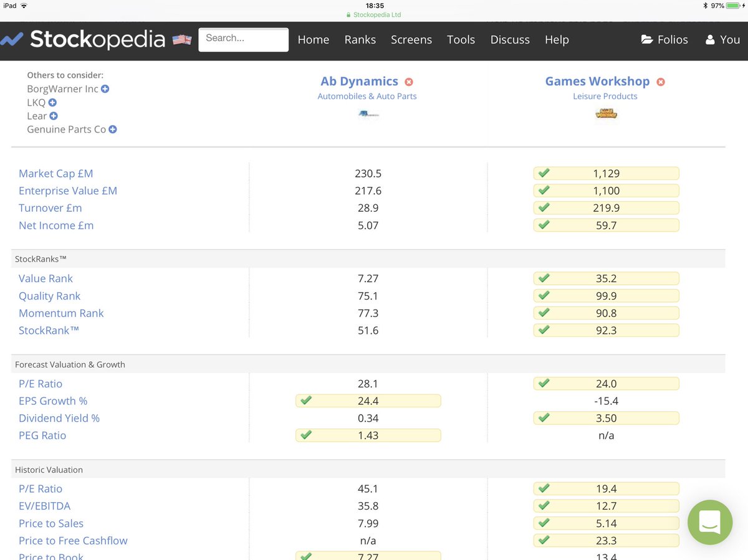Click the Turnover £m metric link

pos(50,208)
